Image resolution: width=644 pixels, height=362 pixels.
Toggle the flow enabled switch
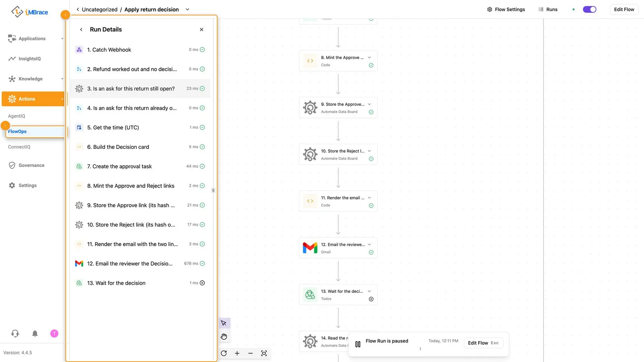[x=590, y=9]
